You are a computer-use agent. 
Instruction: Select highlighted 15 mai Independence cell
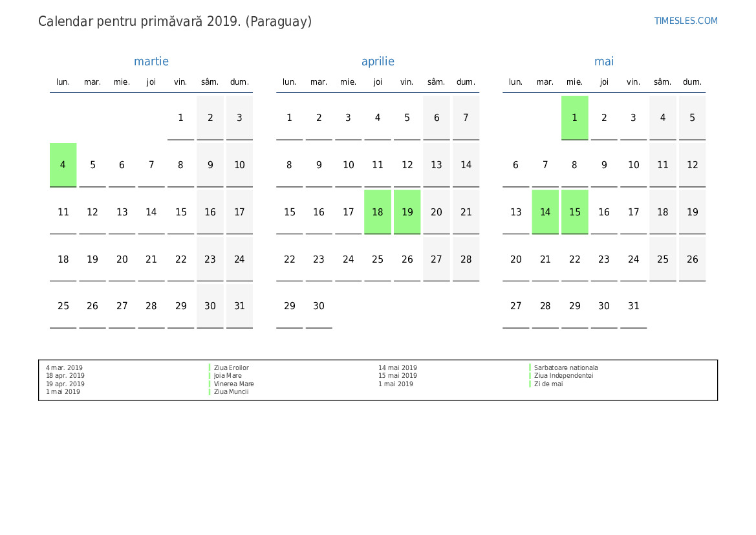[574, 212]
